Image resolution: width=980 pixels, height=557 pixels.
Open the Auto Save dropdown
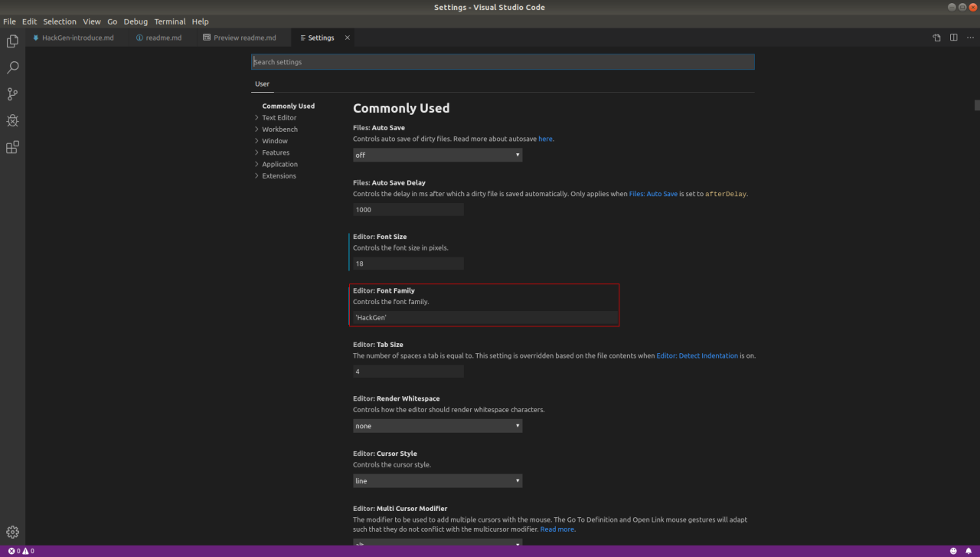pos(438,155)
